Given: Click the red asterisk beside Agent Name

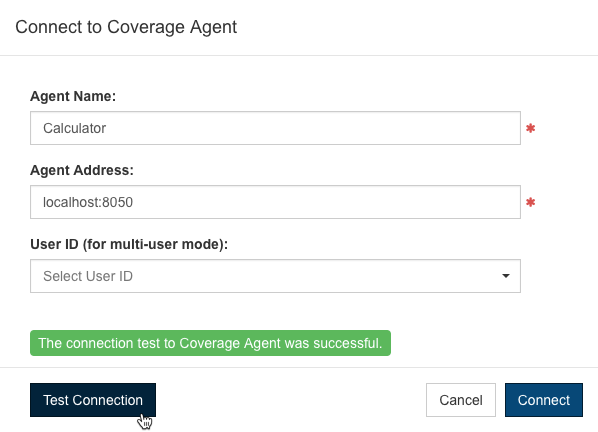Looking at the screenshot, I should (x=530, y=128).
